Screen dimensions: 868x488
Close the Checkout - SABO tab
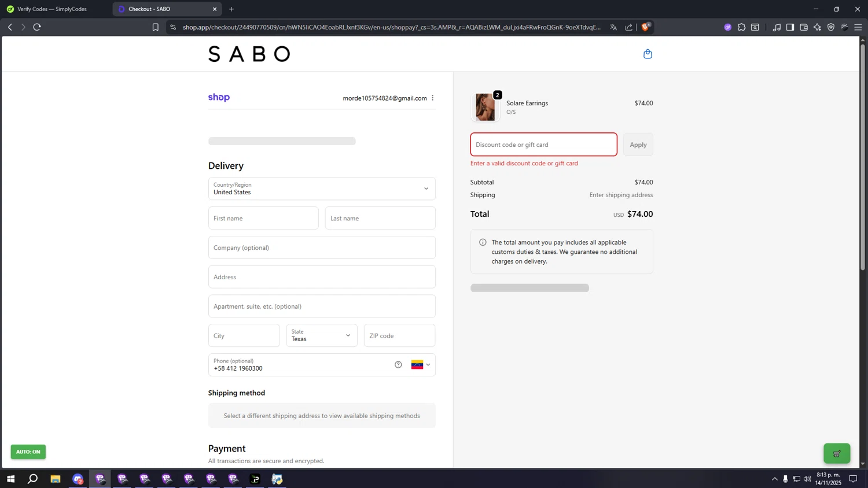pos(215,9)
